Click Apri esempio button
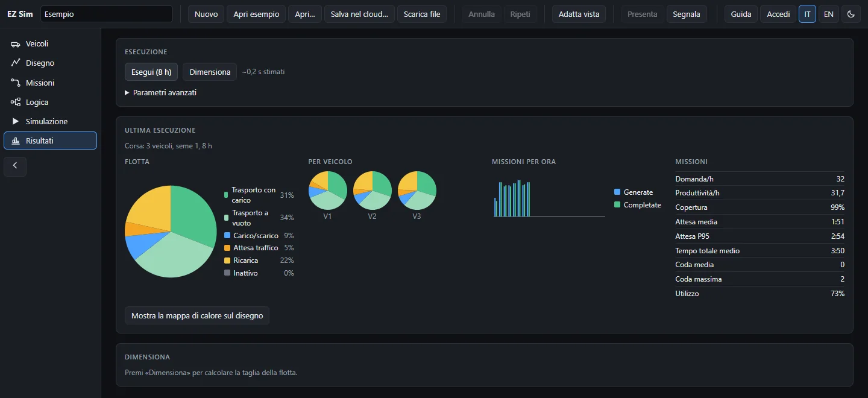This screenshot has width=868, height=398. click(256, 14)
